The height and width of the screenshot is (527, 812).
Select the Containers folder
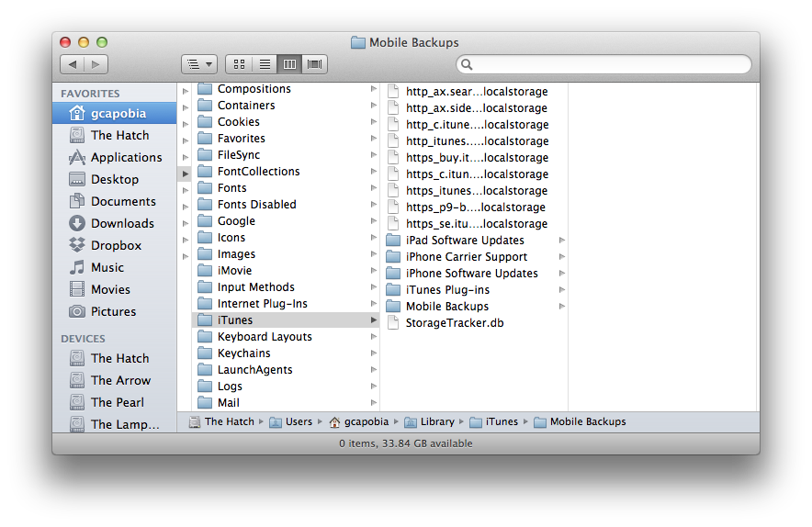click(x=286, y=105)
